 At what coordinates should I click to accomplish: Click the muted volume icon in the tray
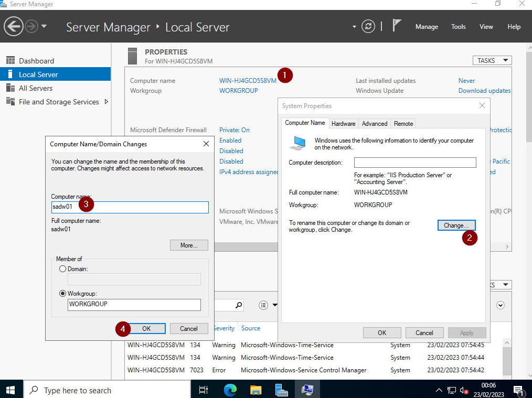tap(464, 390)
